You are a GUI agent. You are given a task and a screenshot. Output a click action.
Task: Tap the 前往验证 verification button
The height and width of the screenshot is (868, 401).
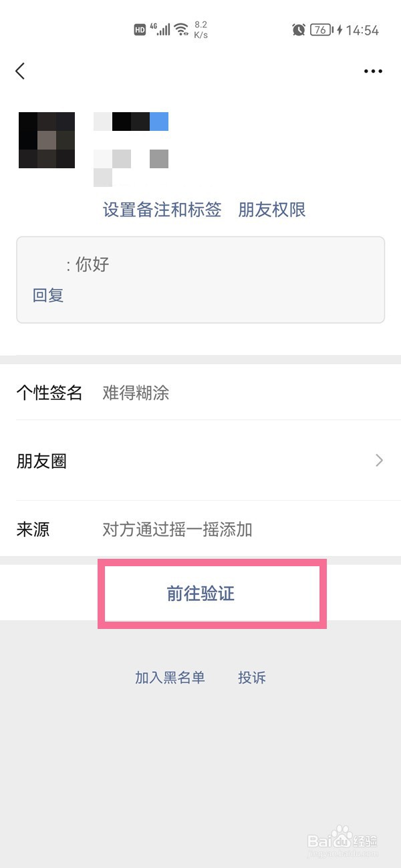[200, 594]
